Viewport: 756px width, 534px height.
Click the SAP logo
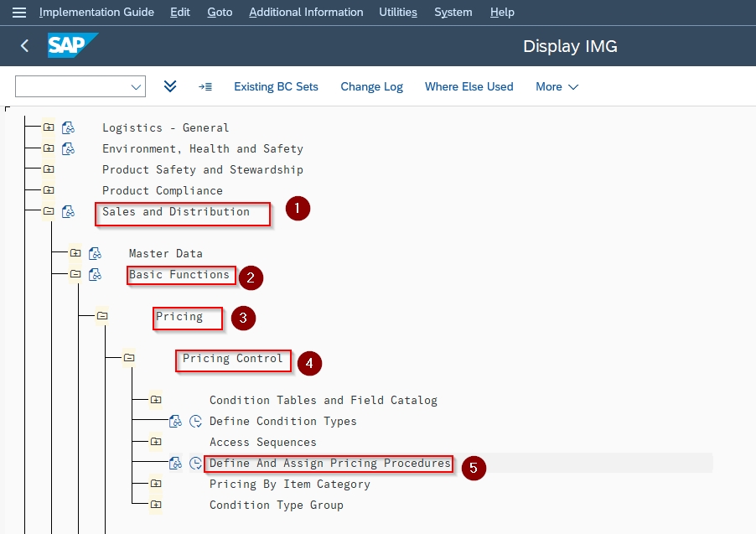tap(72, 45)
